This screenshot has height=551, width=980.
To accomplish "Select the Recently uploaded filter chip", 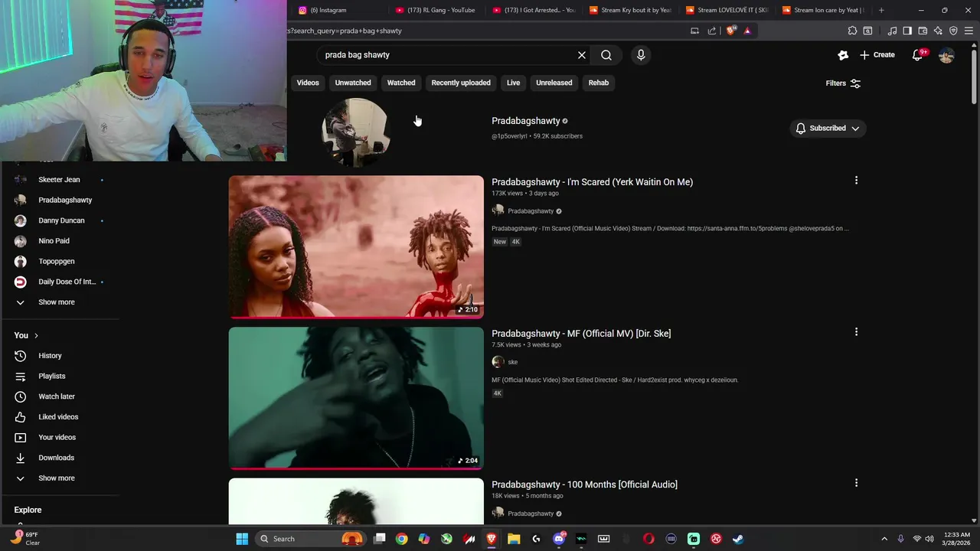I will (461, 83).
